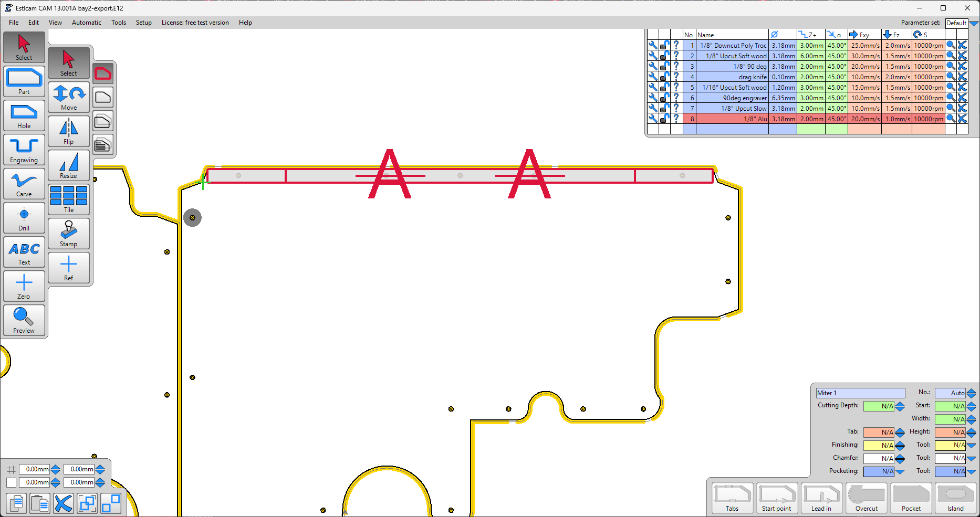Open the Setup menu

click(143, 23)
